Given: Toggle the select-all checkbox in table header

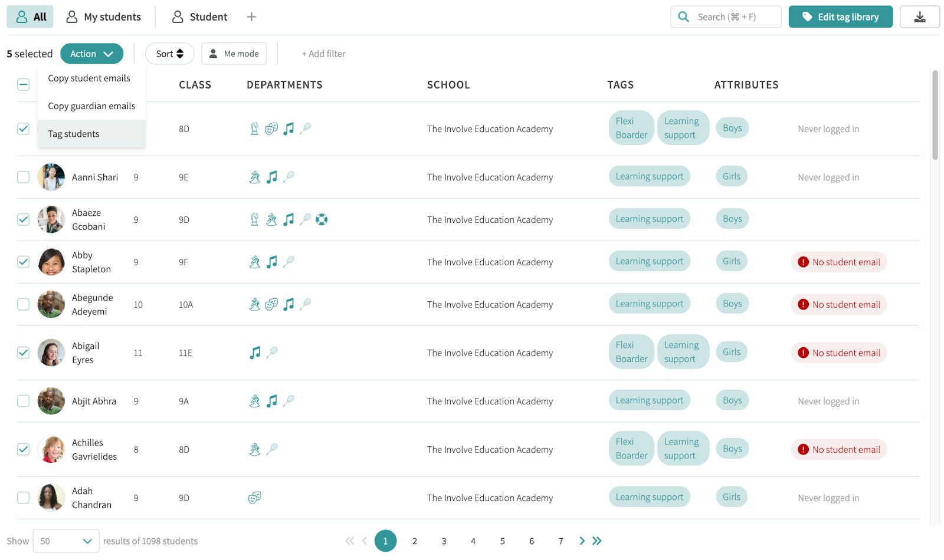Looking at the screenshot, I should coord(23,84).
